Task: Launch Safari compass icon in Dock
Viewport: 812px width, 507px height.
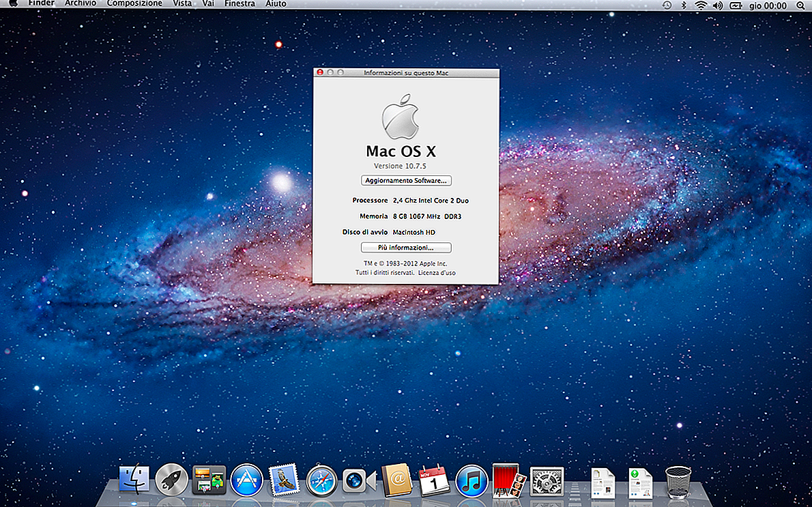Action: (x=321, y=480)
